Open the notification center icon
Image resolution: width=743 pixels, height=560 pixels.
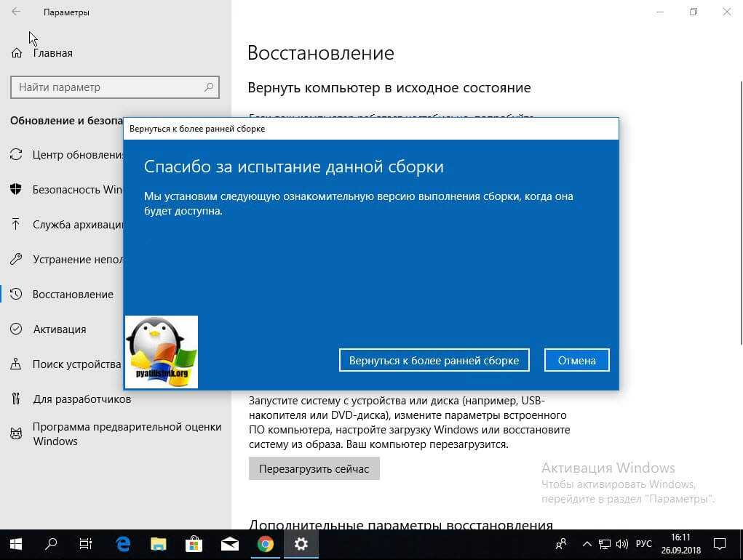[x=719, y=543]
